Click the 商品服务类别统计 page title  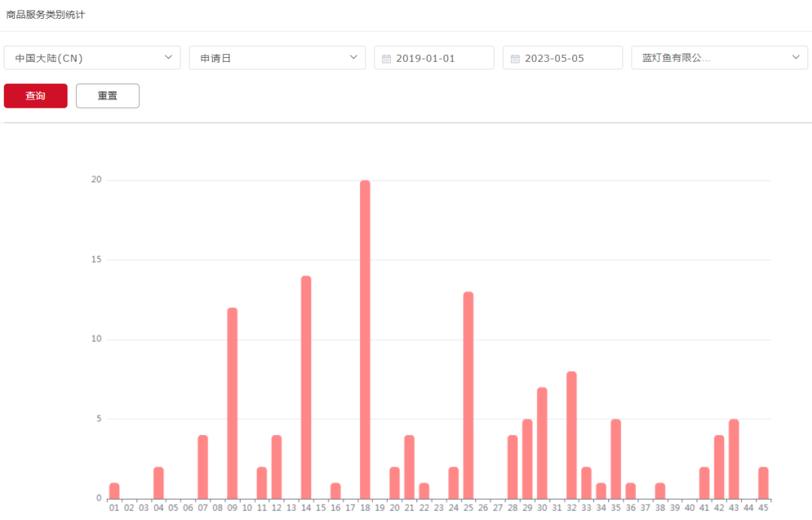45,15
